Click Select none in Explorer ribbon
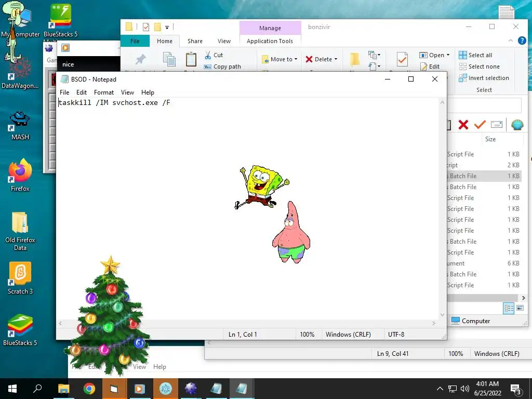The image size is (532, 399). (x=480, y=66)
